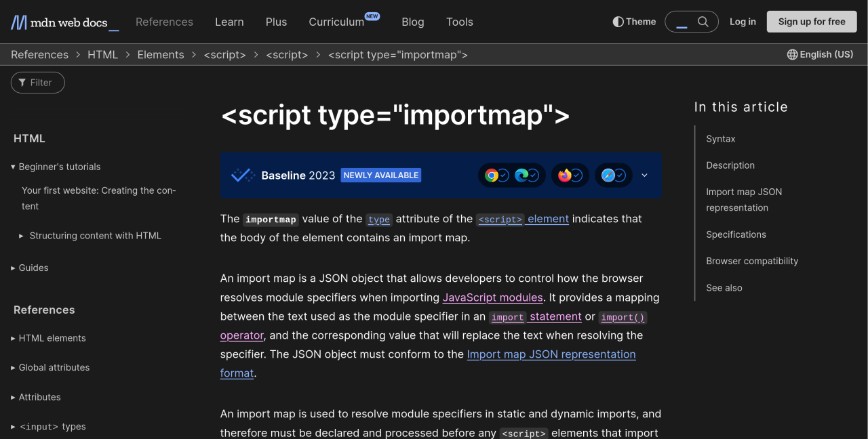
Task: Expand the Guides section
Action: click(x=12, y=268)
